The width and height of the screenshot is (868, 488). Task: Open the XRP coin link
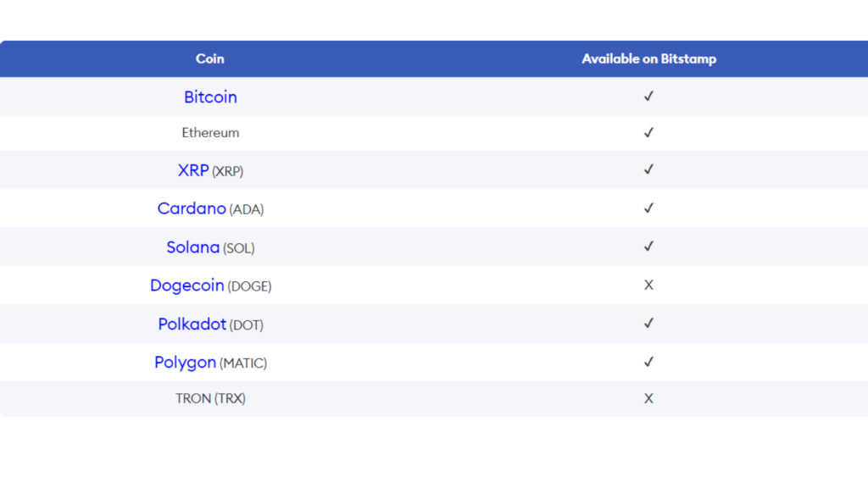[193, 170]
